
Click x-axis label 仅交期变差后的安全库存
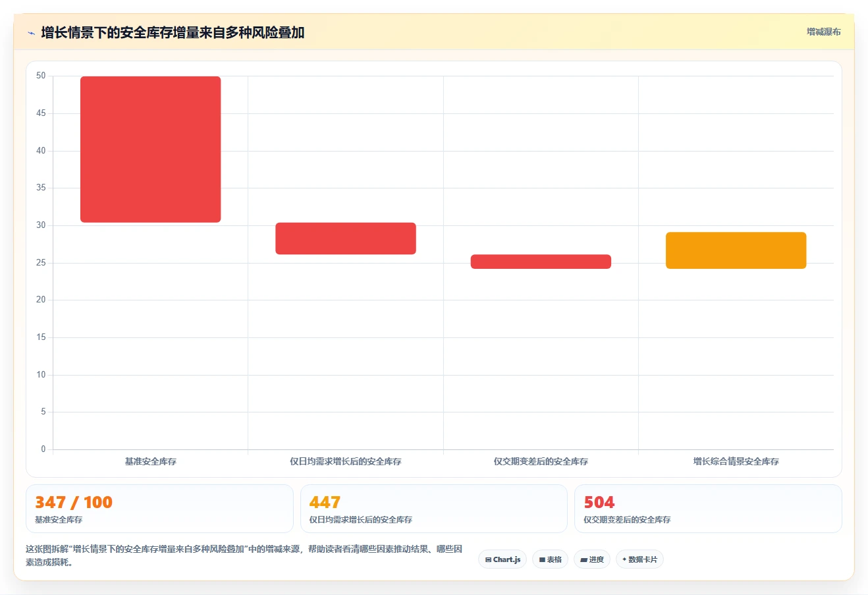tap(541, 462)
